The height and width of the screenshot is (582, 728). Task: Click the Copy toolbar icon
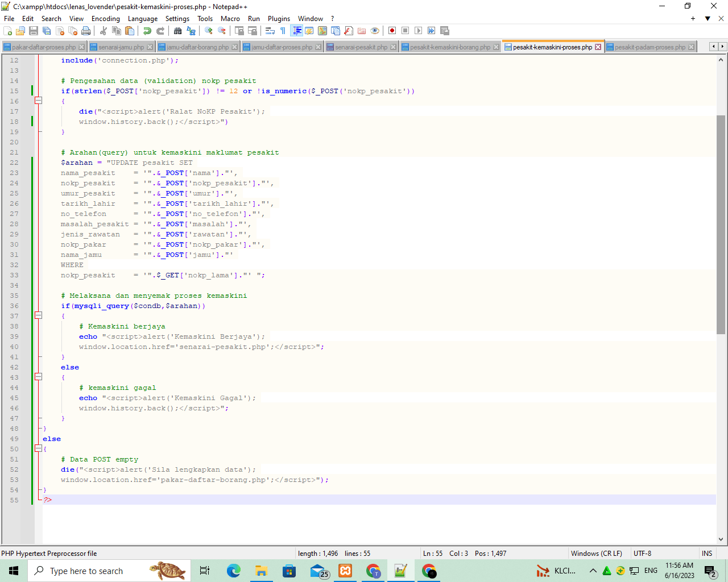[117, 31]
